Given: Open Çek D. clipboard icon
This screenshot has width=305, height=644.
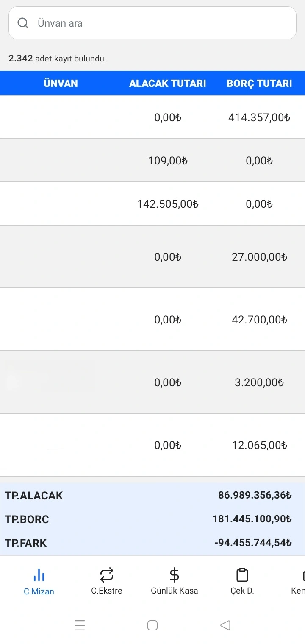Looking at the screenshot, I should click(242, 575).
